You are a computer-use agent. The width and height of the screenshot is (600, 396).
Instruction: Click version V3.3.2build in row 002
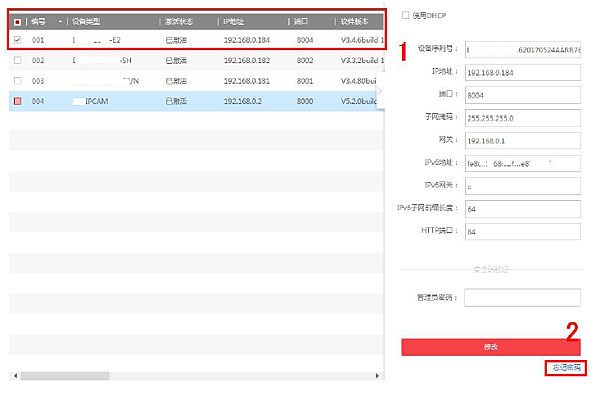pyautogui.click(x=362, y=60)
